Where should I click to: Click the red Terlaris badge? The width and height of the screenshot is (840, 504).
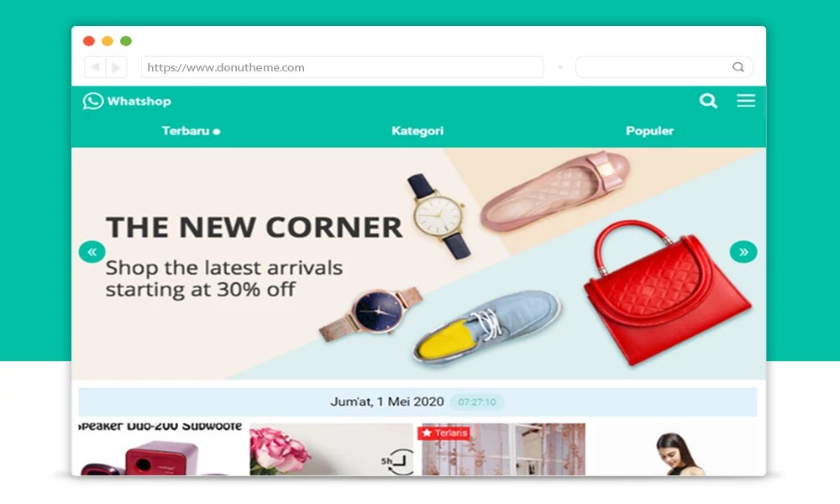coord(444,433)
